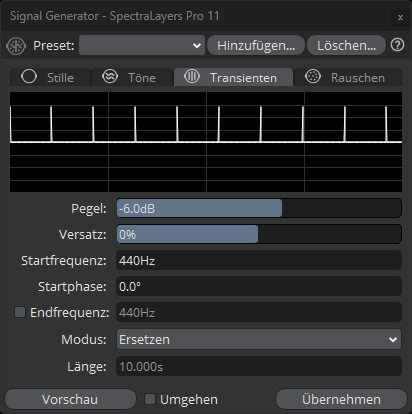Open the Preset dropdown list

pos(142,45)
